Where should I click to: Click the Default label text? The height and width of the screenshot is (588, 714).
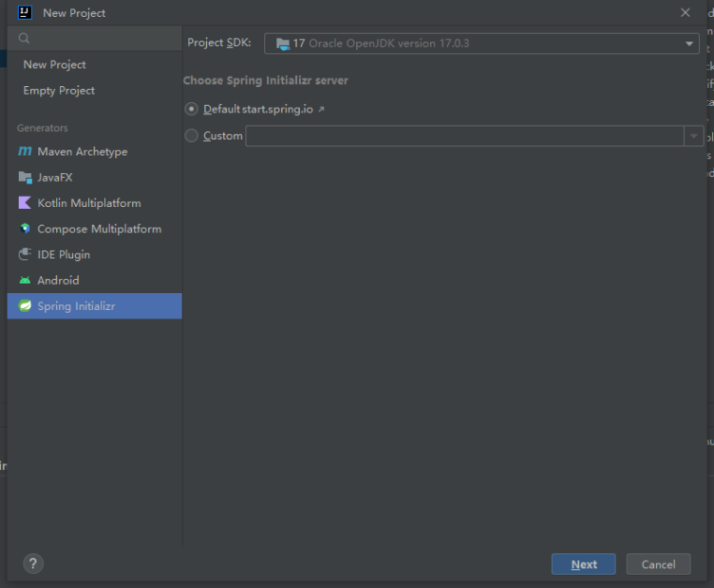222,110
